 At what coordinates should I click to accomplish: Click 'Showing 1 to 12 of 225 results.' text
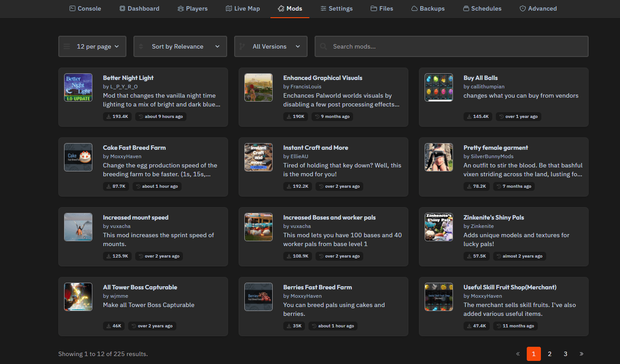[103, 354]
